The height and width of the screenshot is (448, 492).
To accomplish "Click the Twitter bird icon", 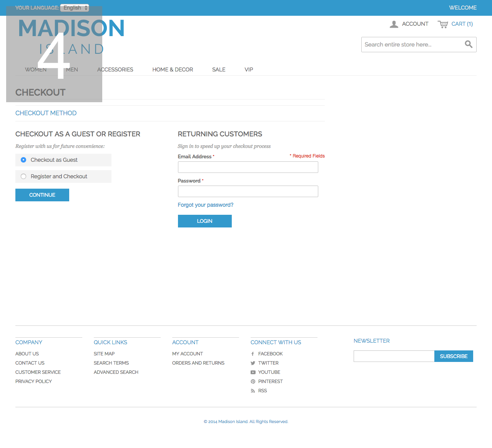I will (x=253, y=363).
